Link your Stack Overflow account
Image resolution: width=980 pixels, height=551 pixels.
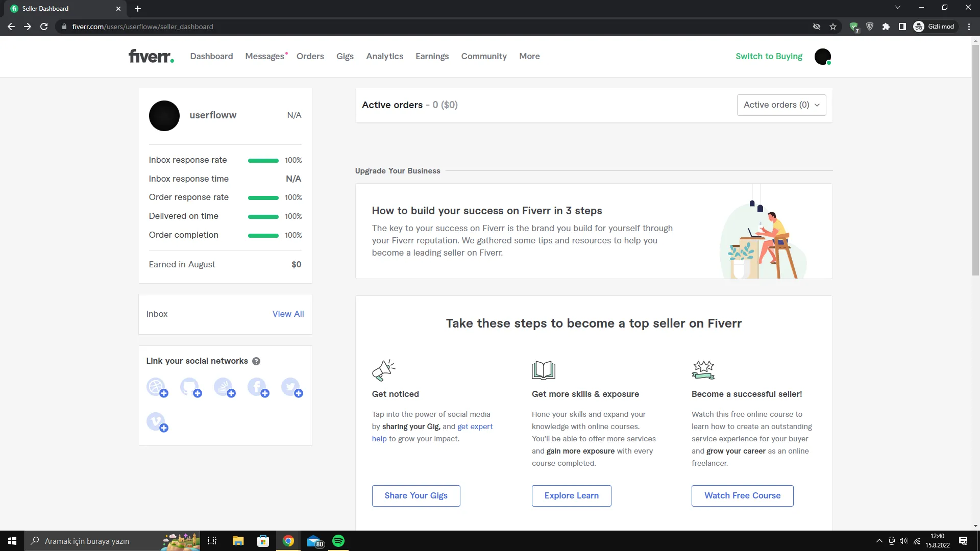pos(224,388)
